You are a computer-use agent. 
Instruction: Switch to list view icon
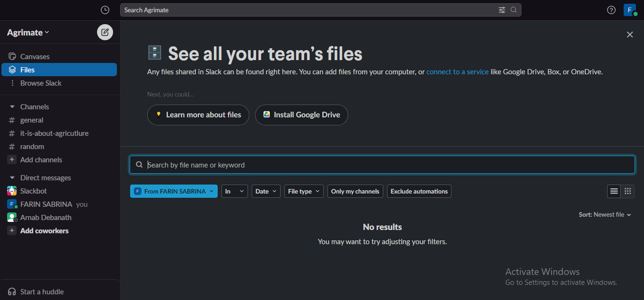coord(614,191)
